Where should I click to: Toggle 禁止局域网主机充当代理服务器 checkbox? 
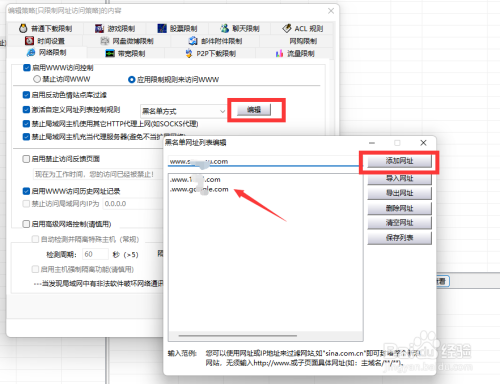tap(26, 137)
